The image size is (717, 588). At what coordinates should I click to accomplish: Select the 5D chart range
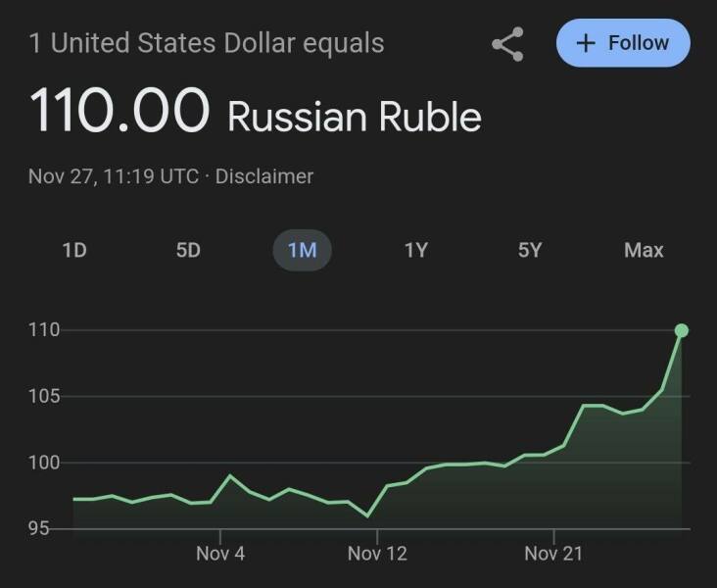point(188,250)
